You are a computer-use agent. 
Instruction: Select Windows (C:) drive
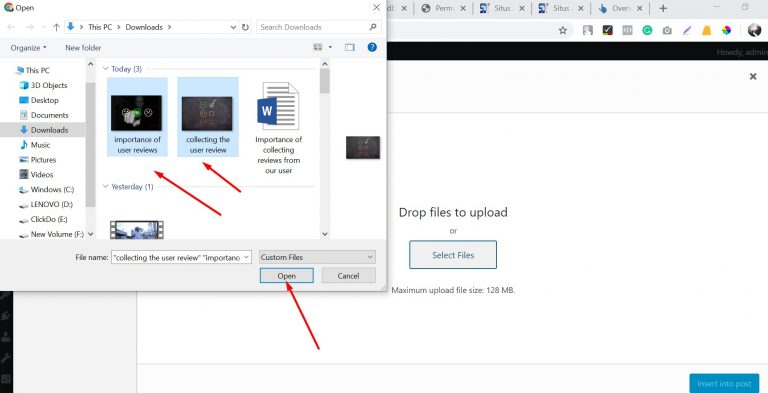46,190
